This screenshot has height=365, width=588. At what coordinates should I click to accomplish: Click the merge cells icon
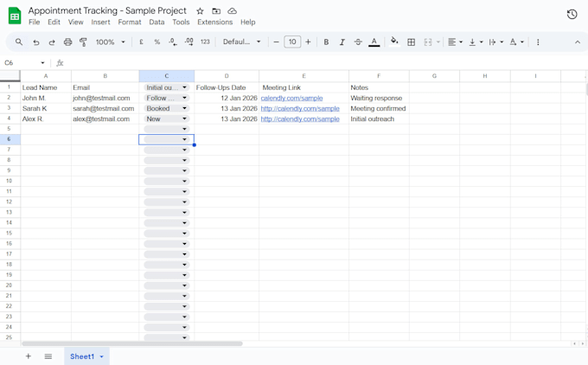tap(428, 42)
